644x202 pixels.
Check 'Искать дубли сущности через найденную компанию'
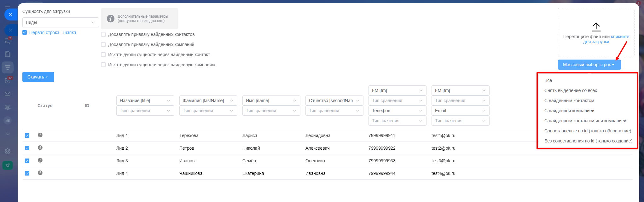pyautogui.click(x=103, y=65)
